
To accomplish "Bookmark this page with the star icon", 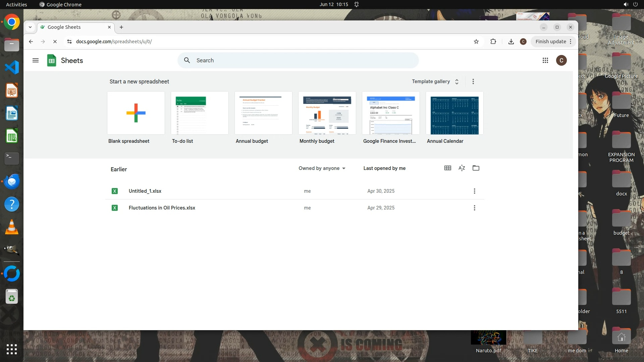I will click(x=476, y=42).
